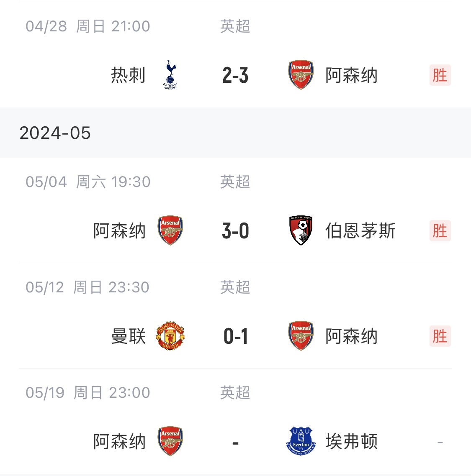This screenshot has height=476, width=471.
Task: Open the 2-3 score of Tottenham vs Arsenal
Action: pyautogui.click(x=235, y=76)
